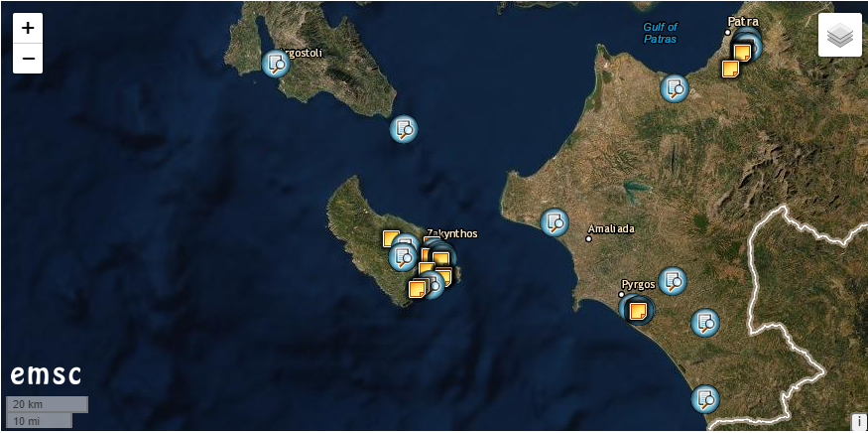
Task: Zoom out of the map
Action: (x=28, y=59)
